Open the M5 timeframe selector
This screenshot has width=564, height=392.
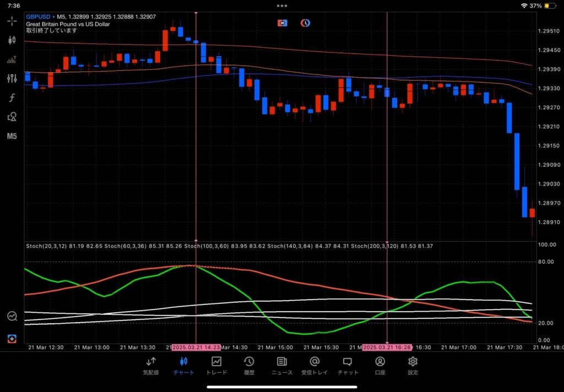12,137
